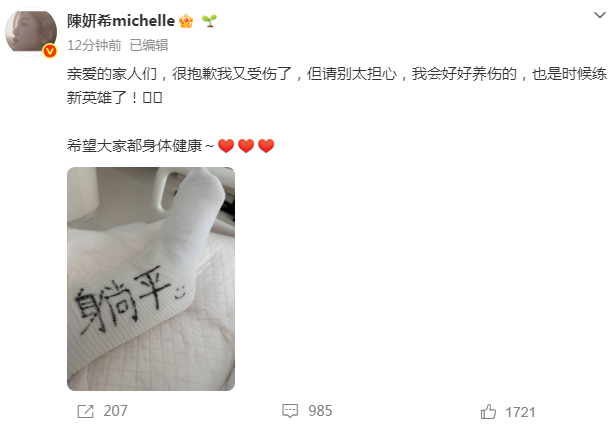Click the last red heart emoji
616x429 pixels.
point(266,146)
